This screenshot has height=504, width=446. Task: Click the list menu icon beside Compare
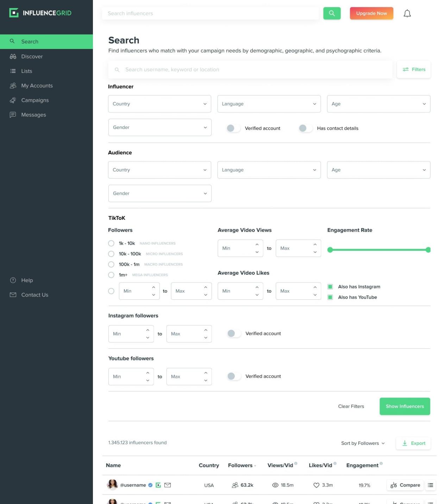(x=430, y=485)
